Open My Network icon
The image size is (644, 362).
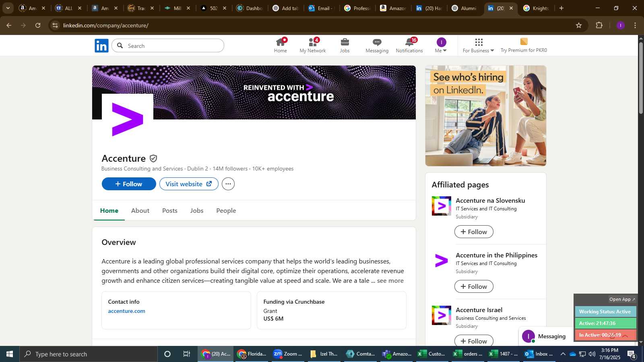[313, 45]
